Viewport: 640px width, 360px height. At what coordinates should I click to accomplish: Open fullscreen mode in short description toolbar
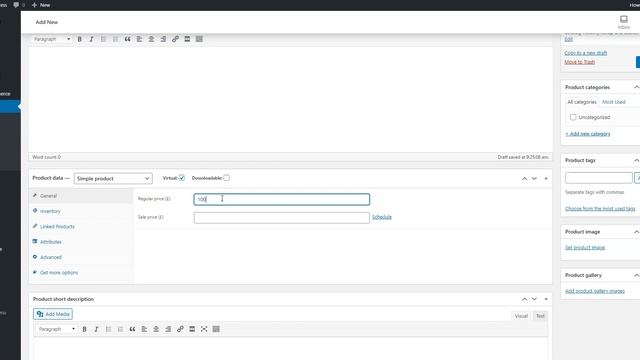[x=204, y=329]
